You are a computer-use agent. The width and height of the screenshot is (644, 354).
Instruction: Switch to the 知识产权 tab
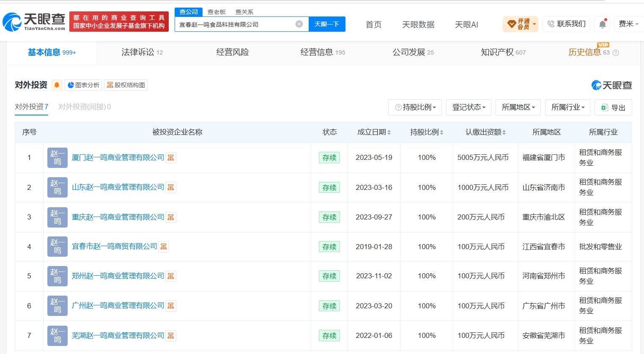[503, 52]
